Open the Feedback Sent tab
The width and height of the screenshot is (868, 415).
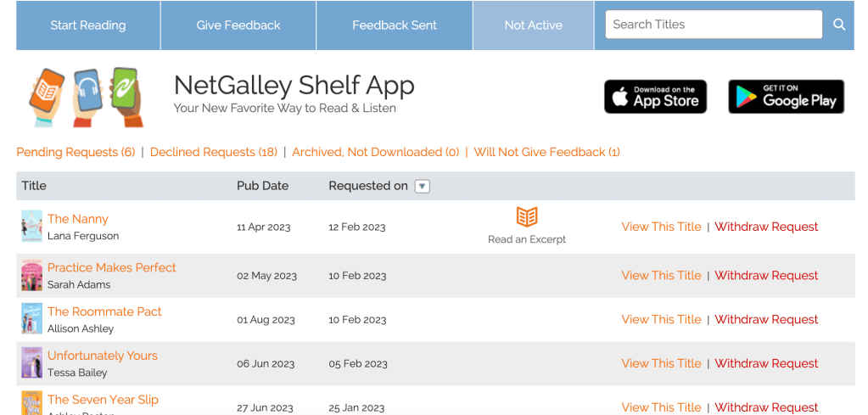point(395,25)
